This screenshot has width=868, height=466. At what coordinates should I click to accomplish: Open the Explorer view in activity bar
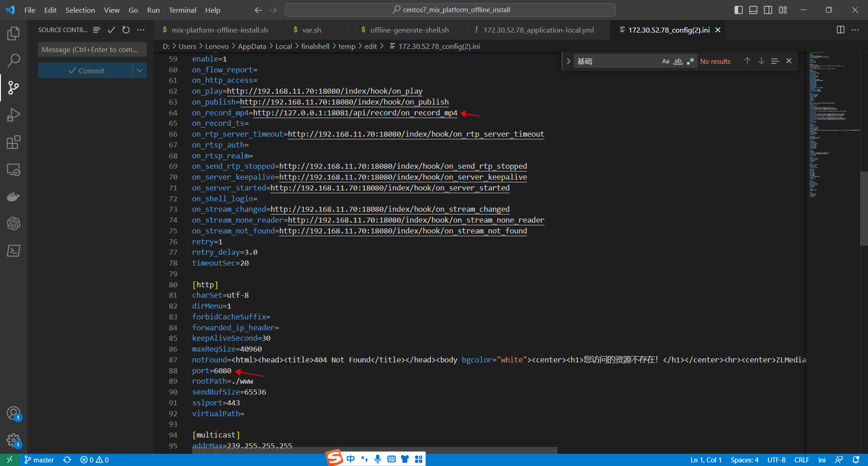pos(14,33)
